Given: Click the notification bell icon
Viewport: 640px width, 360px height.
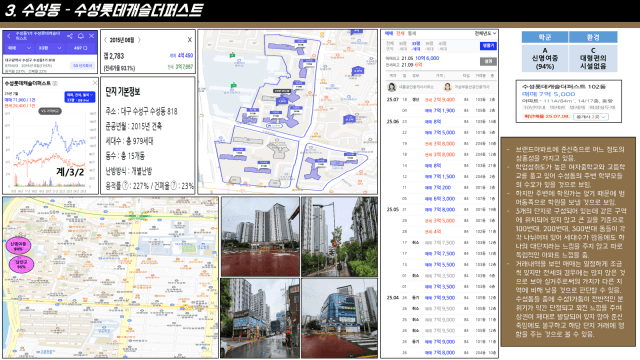Looking at the screenshot, I should (81, 36).
